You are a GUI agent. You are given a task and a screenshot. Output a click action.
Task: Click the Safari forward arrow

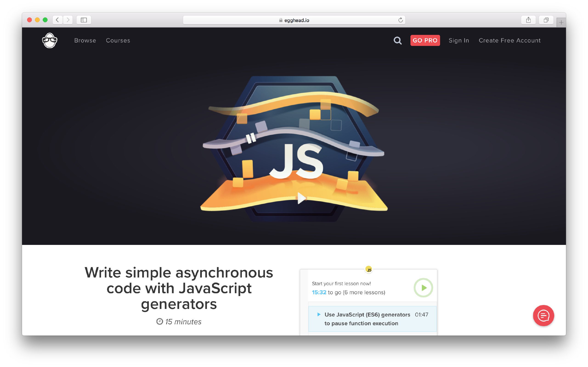(68, 20)
